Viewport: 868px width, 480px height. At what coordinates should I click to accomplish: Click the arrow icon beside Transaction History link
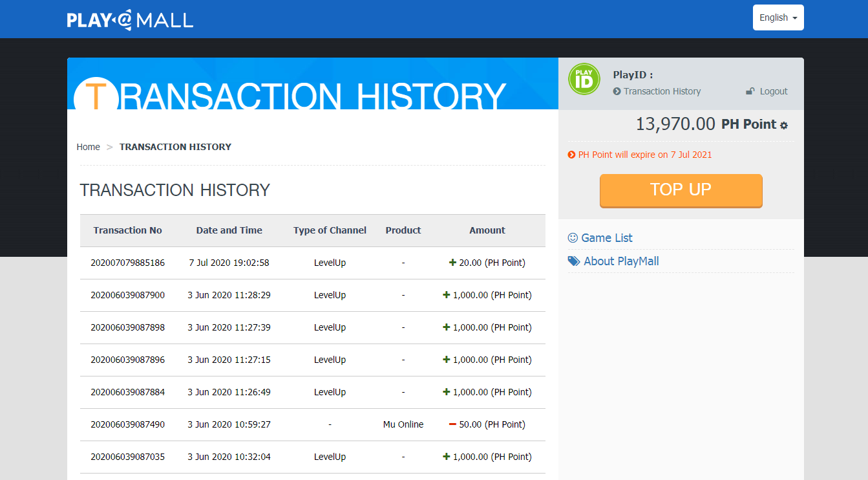tap(617, 91)
